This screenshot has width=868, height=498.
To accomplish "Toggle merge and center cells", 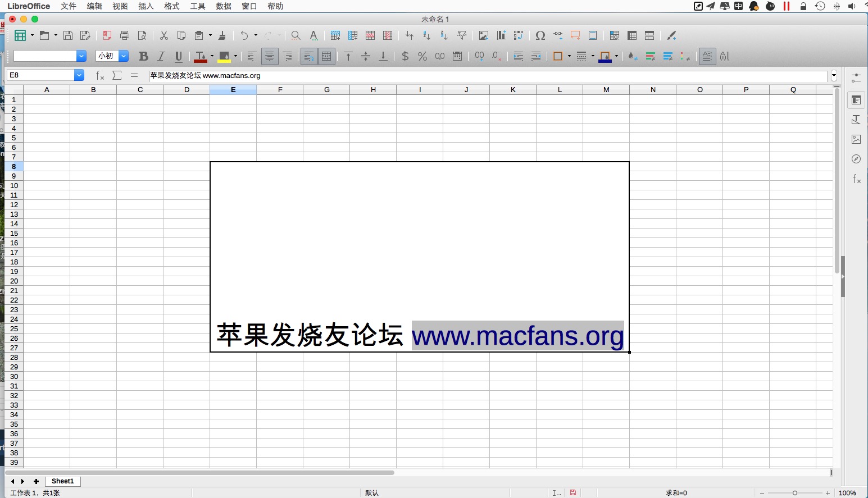I will coord(326,56).
